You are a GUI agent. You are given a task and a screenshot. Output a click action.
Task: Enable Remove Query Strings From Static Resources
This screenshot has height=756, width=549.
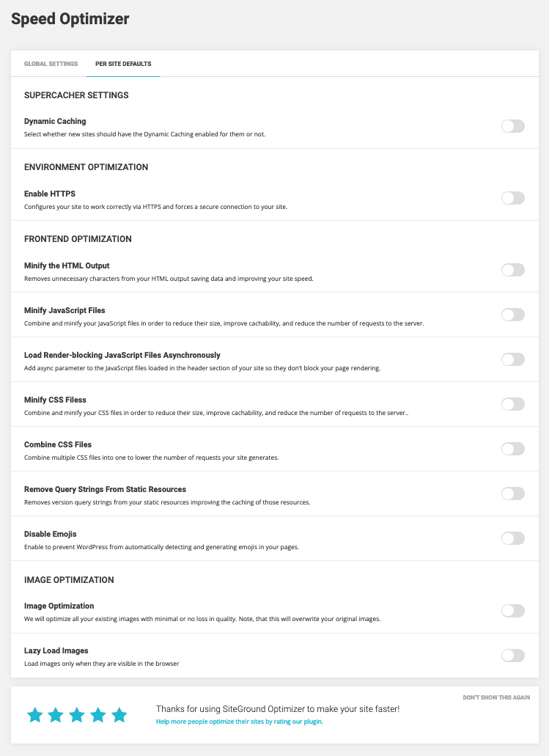(x=513, y=493)
